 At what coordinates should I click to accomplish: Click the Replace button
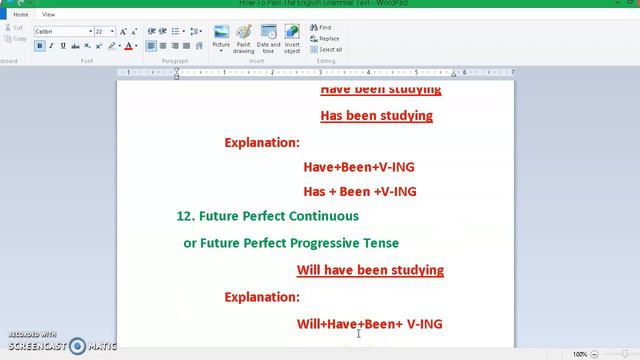(x=325, y=39)
